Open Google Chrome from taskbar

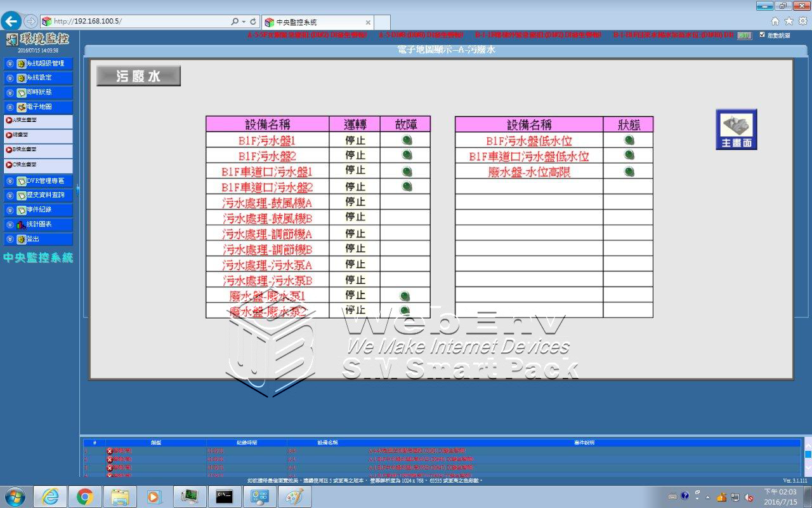point(85,496)
